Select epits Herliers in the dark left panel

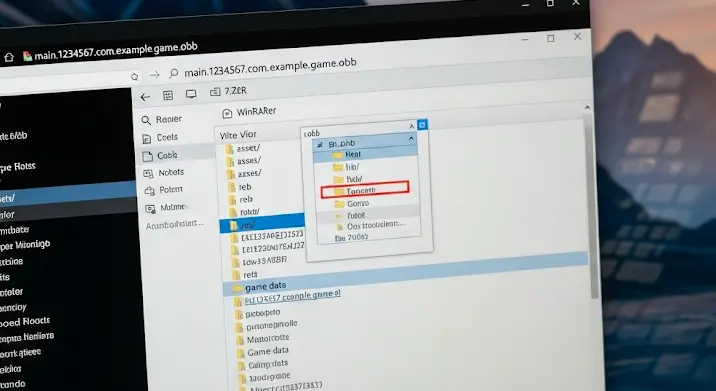27,338
